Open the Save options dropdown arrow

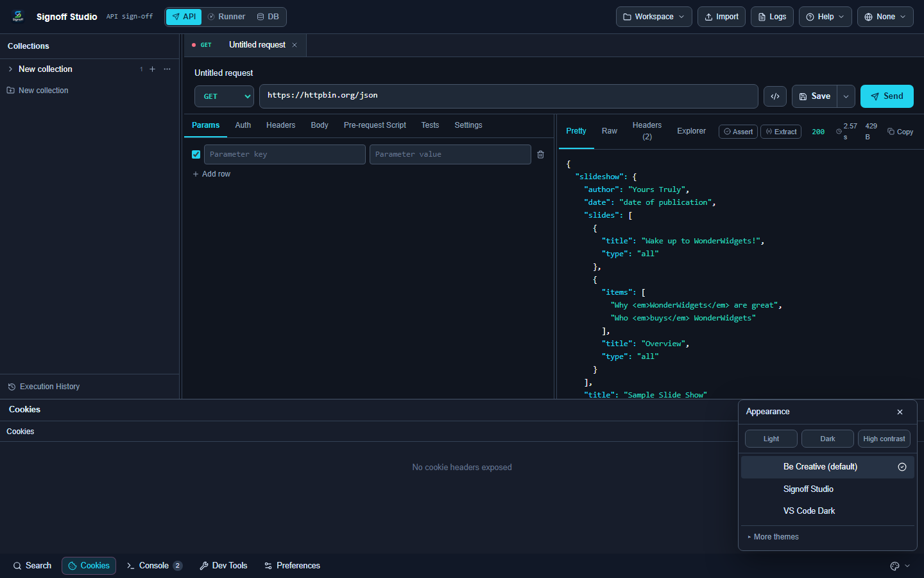point(846,96)
